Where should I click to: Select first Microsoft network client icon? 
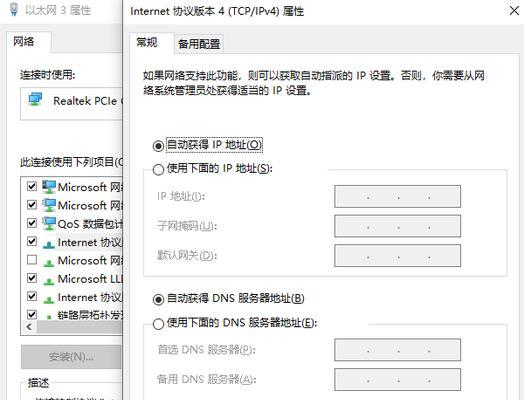pos(49,187)
